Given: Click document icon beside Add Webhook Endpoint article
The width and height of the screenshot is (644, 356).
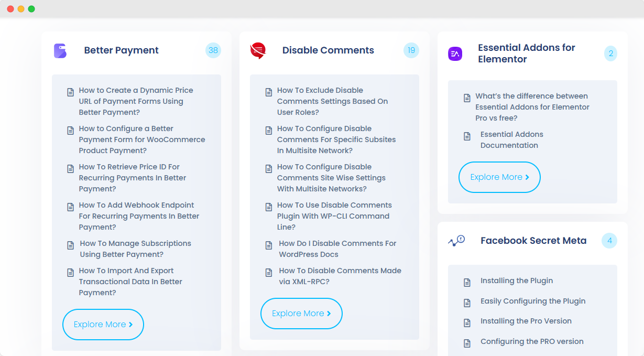Looking at the screenshot, I should [70, 207].
